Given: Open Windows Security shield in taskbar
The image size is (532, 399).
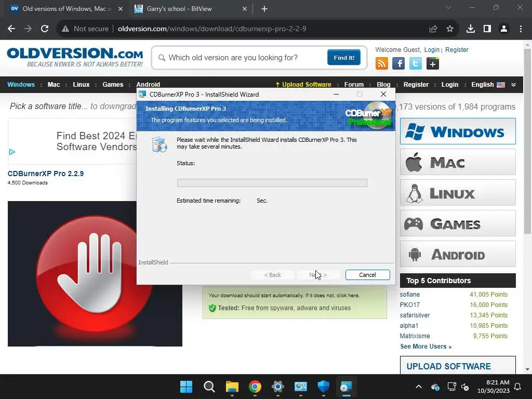Looking at the screenshot, I should (323, 387).
